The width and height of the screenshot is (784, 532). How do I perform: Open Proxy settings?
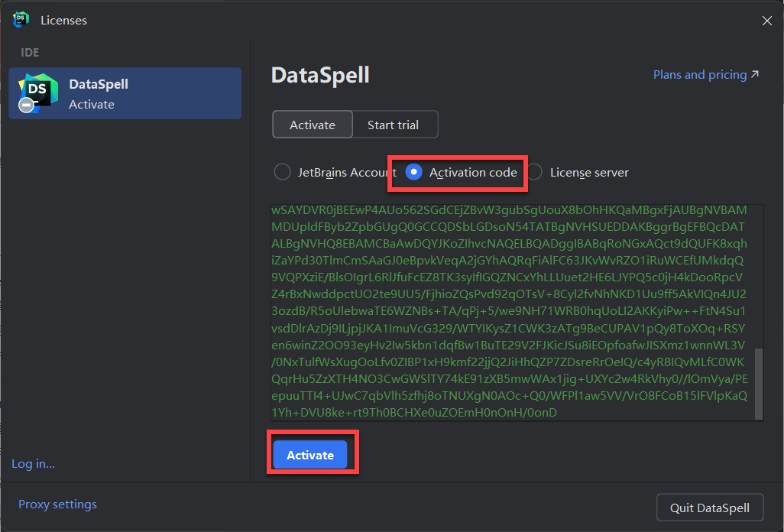coord(57,504)
